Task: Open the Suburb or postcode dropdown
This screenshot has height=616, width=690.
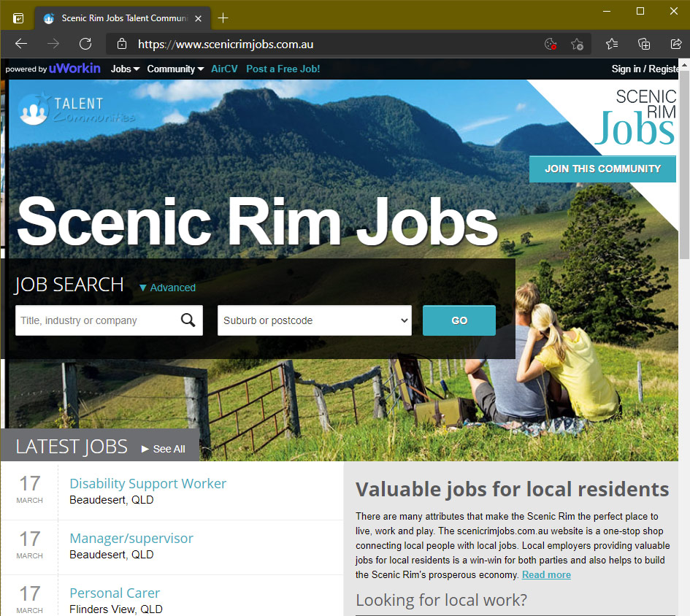Action: pos(314,320)
